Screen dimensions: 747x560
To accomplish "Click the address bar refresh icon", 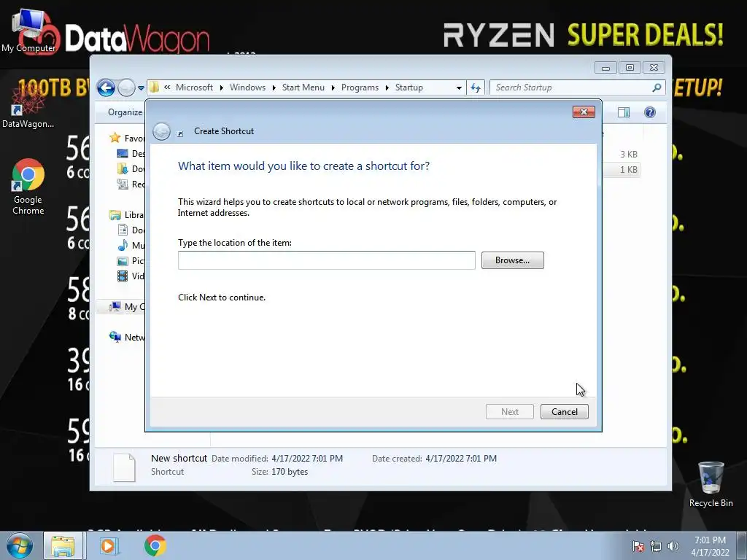I will 476,87.
